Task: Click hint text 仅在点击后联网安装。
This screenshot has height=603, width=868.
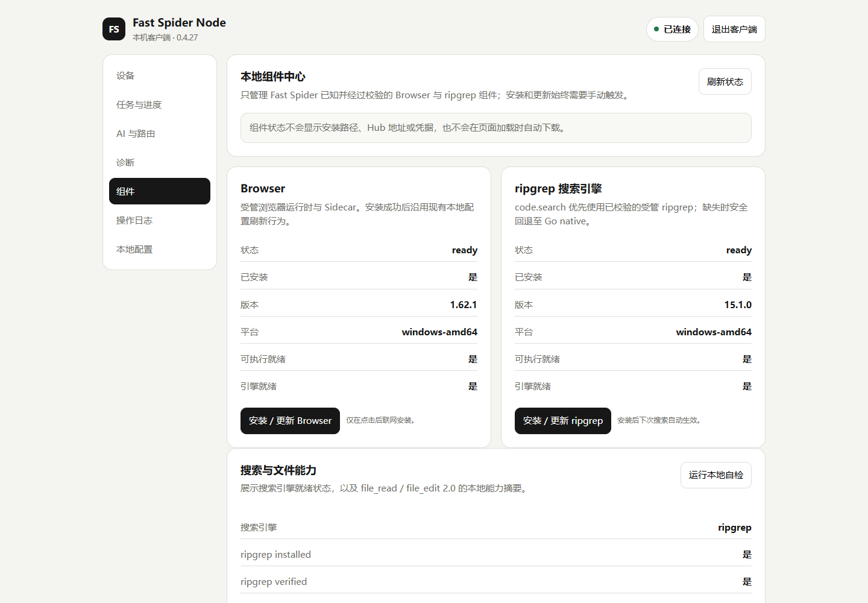Action: click(382, 420)
